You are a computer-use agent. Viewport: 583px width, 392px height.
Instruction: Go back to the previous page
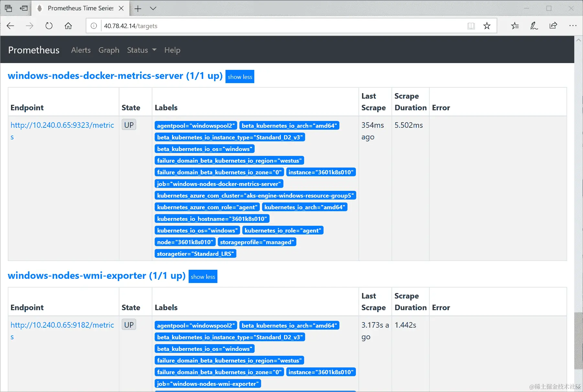click(10, 26)
